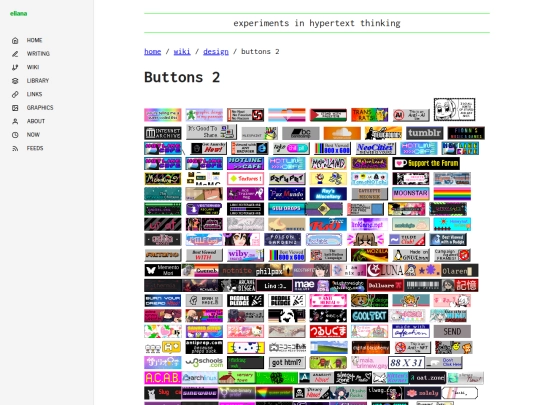The image size is (540, 405).
Task: Click the rainbow pride flag badge
Action: (452, 194)
